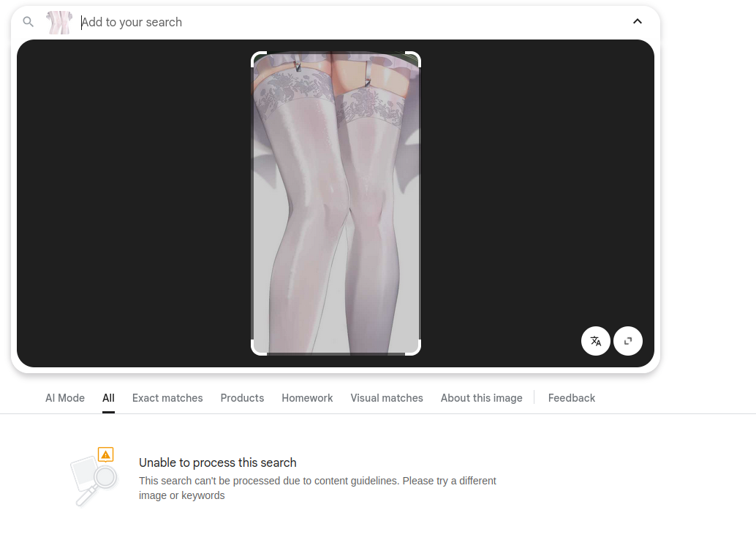Image resolution: width=756 pixels, height=540 pixels.
Task: Switch to the Homework tab
Action: click(x=307, y=398)
